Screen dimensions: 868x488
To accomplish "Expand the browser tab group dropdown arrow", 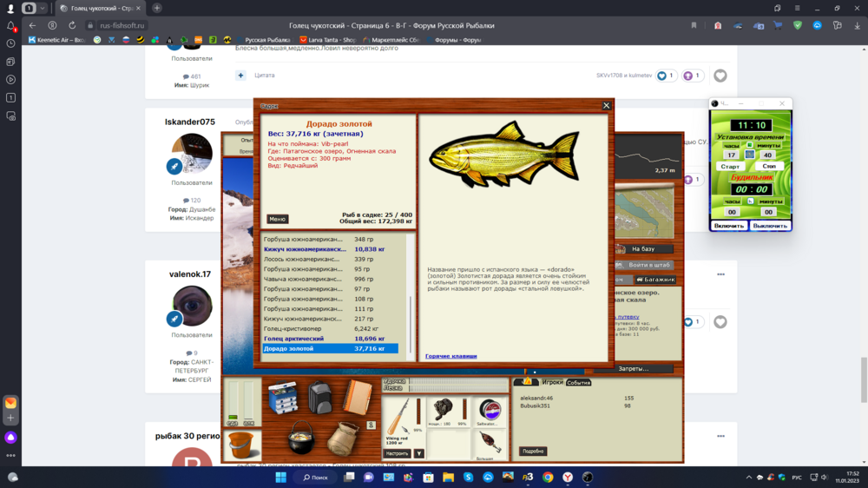I will coord(43,8).
